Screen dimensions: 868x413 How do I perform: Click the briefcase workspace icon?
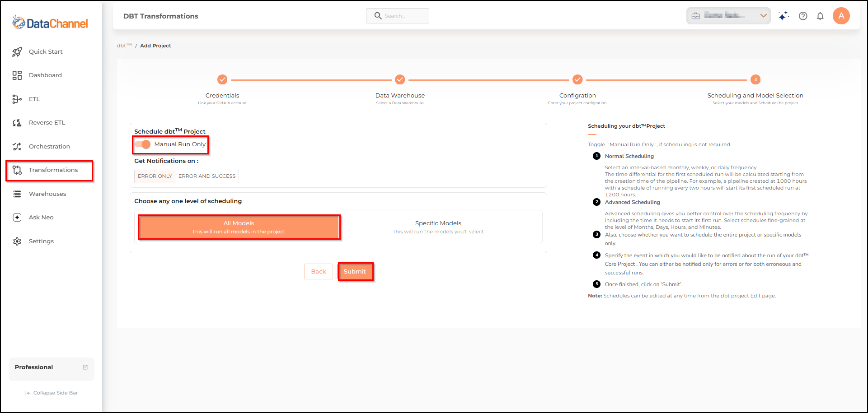[x=696, y=16]
